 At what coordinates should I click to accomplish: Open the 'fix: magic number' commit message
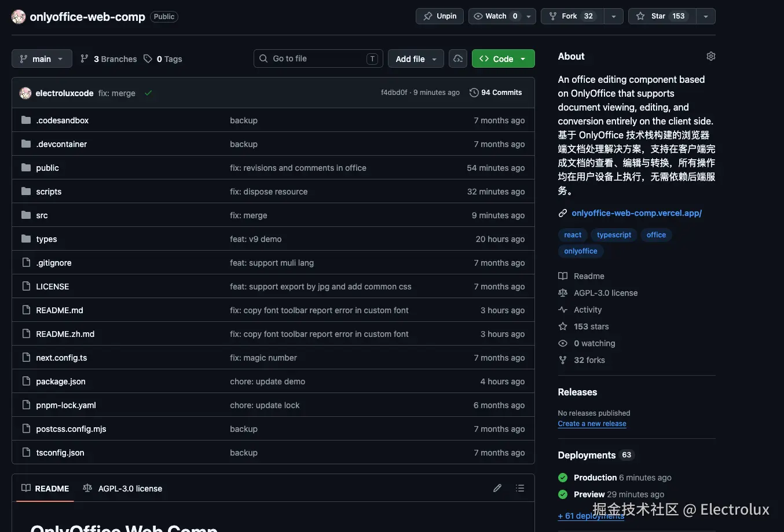click(263, 358)
